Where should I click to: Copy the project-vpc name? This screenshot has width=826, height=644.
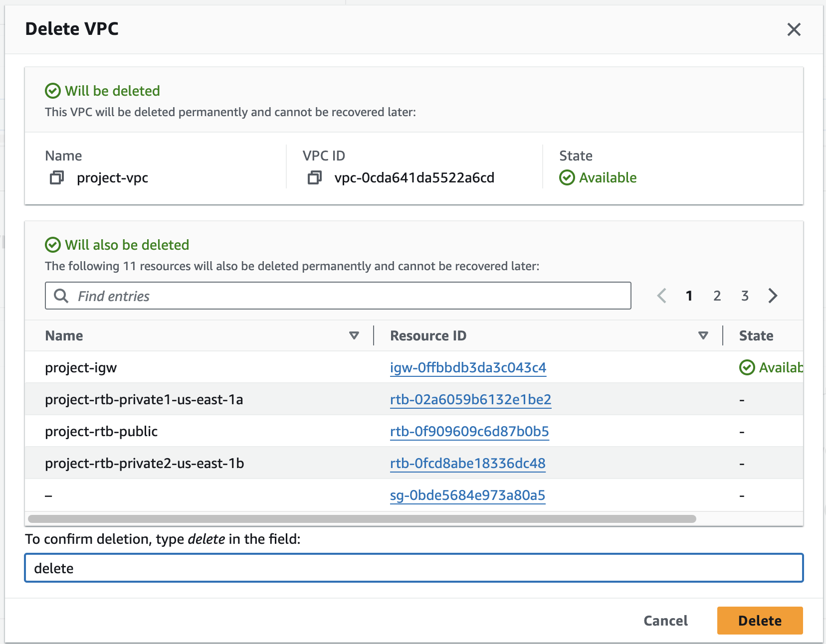point(57,177)
